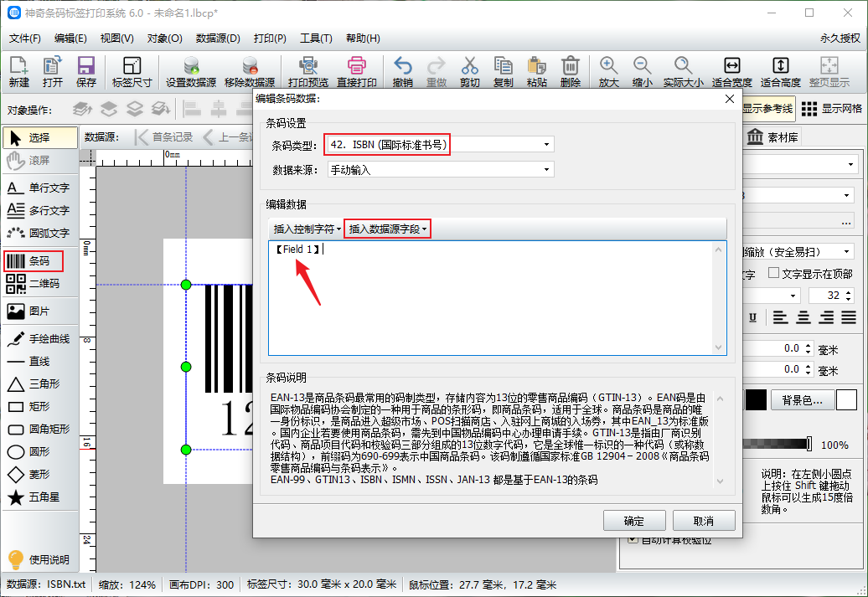Open the 文件(F) menu
Viewport: 868px width, 597px height.
25,39
